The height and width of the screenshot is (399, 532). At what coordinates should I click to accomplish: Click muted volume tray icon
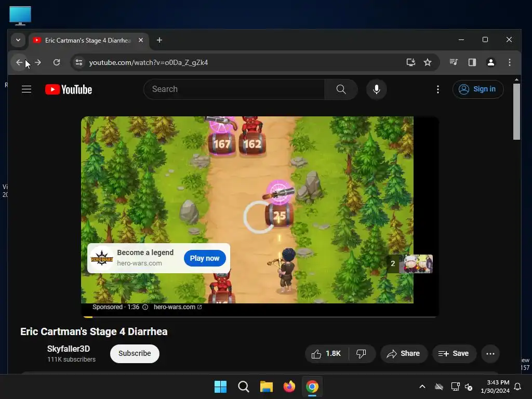tap(469, 387)
